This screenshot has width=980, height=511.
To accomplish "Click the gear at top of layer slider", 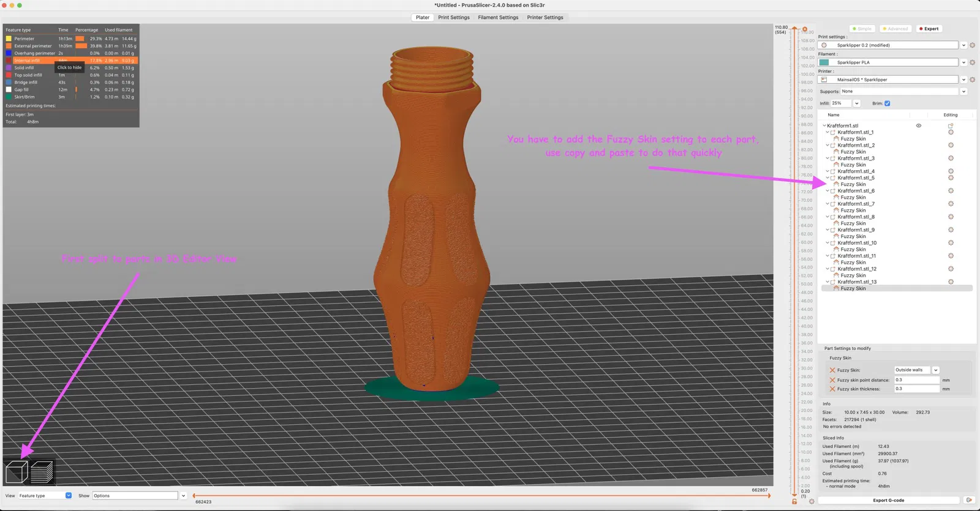I will coord(805,29).
